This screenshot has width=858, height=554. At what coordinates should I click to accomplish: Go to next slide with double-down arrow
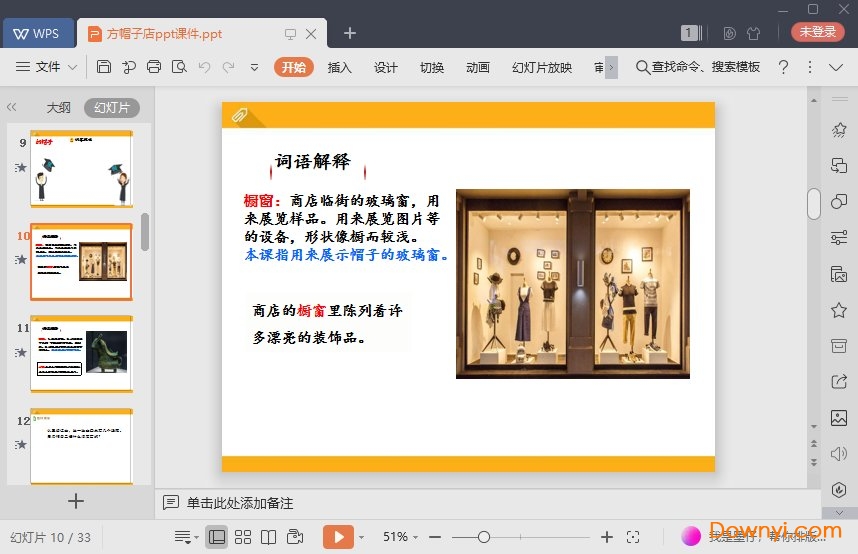coord(814,463)
